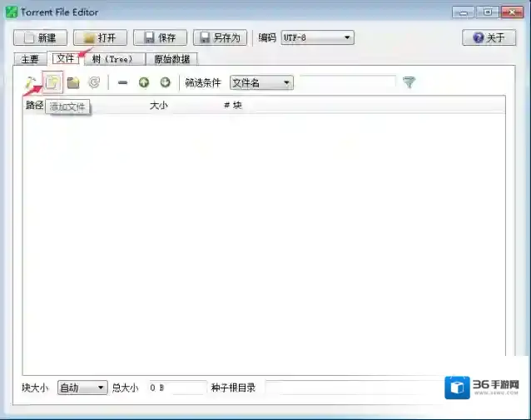The width and height of the screenshot is (531, 420).
Task: Click the 新建 (New) button
Action: (x=40, y=37)
